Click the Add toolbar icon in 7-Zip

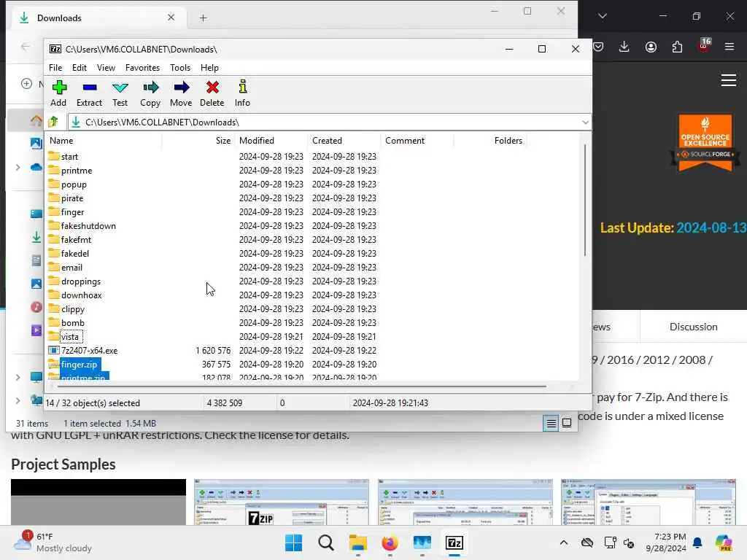click(59, 93)
